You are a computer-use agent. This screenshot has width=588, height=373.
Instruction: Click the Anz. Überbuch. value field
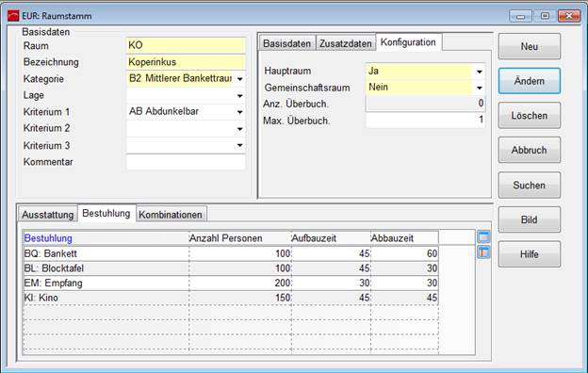(425, 104)
